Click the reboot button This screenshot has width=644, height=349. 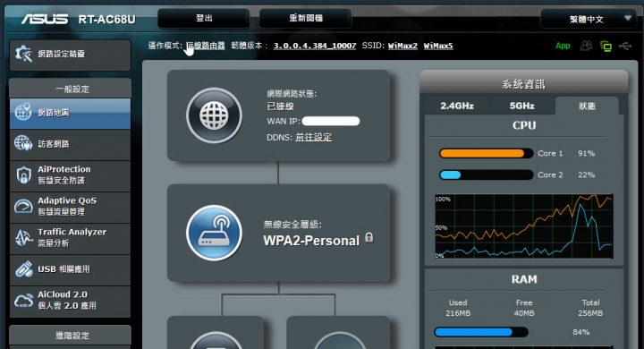tap(306, 19)
